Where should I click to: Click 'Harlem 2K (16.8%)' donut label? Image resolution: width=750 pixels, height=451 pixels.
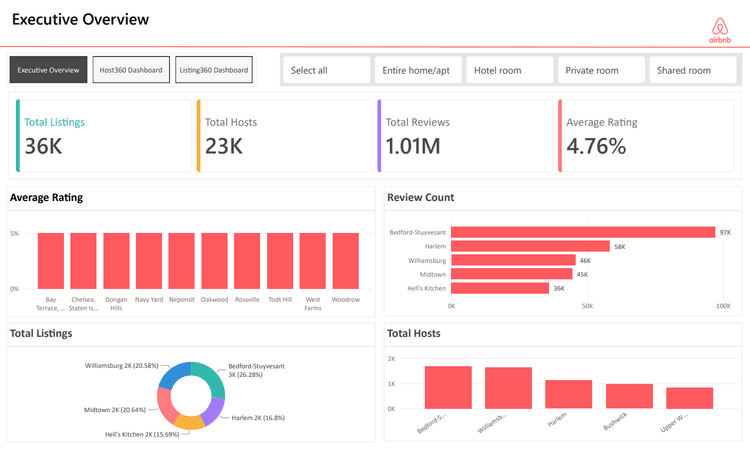pyautogui.click(x=258, y=418)
